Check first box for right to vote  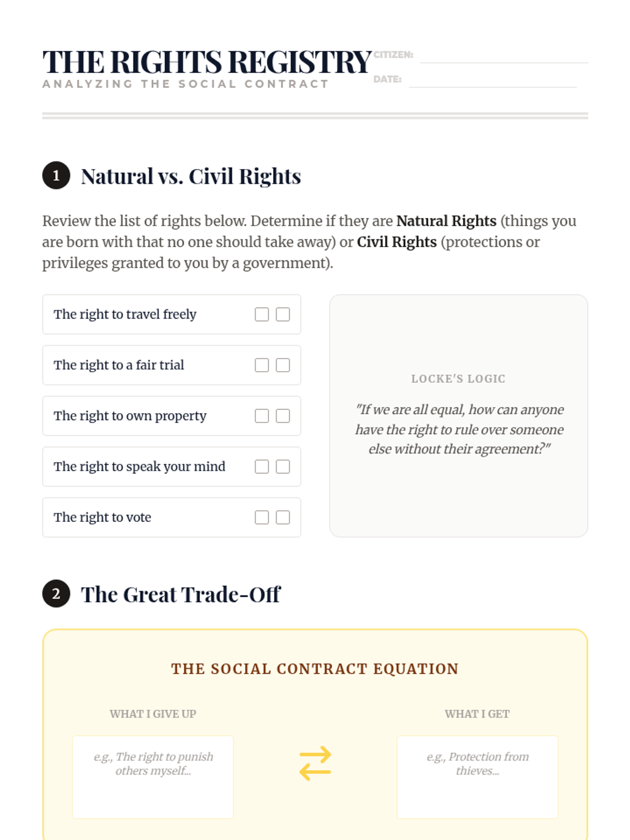point(261,518)
